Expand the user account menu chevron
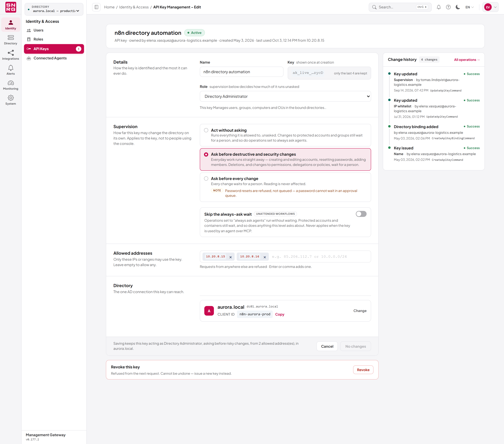Image resolution: width=504 pixels, height=444 pixels. pos(495,7)
